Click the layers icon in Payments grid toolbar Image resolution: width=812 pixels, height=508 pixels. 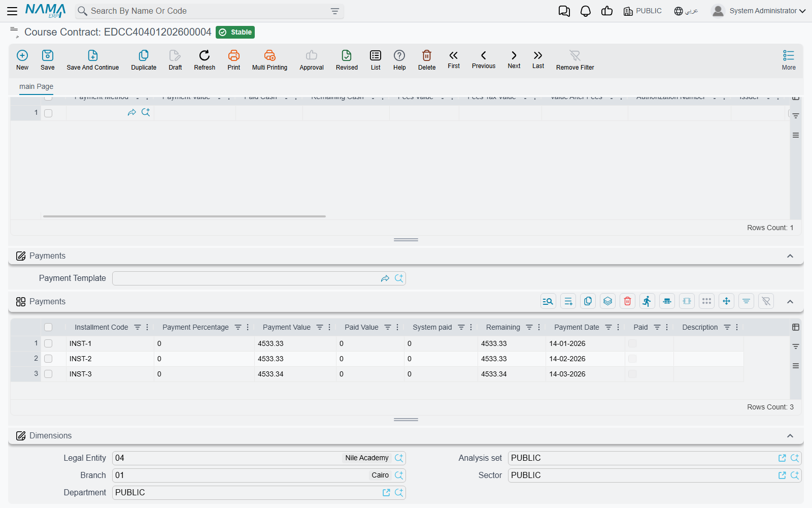point(607,301)
